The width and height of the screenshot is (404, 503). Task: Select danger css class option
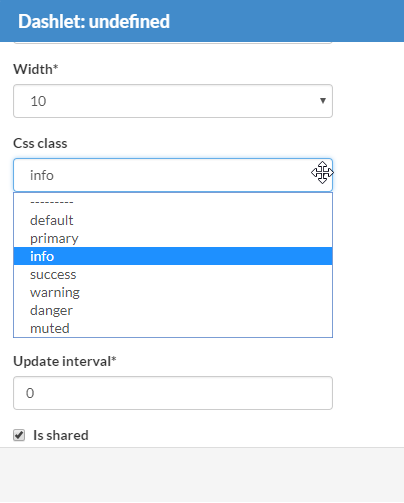click(173, 310)
